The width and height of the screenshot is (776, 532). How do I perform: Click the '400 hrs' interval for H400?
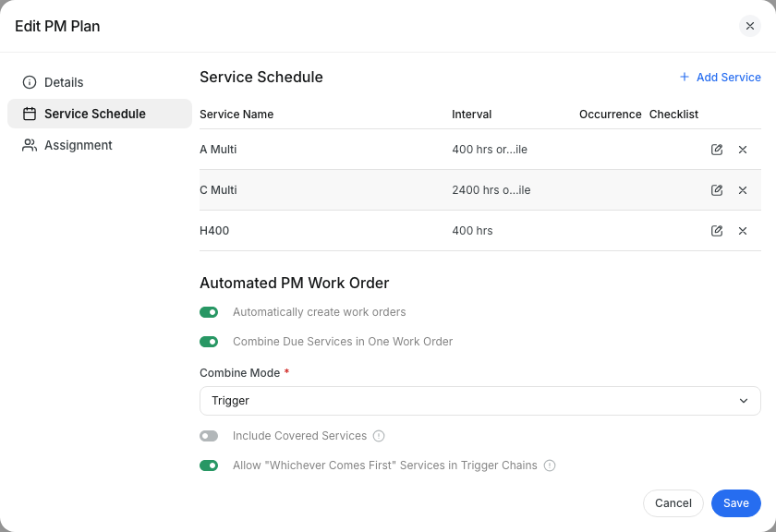(x=472, y=231)
